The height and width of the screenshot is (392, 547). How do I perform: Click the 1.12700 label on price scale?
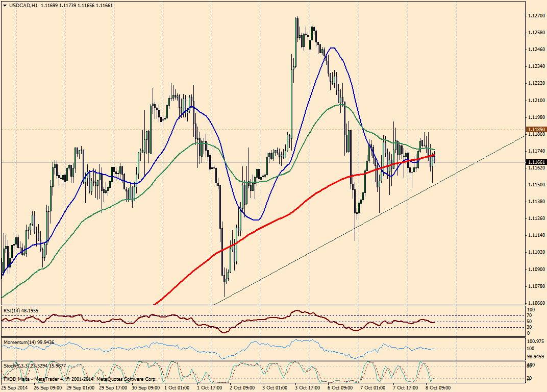pos(535,16)
